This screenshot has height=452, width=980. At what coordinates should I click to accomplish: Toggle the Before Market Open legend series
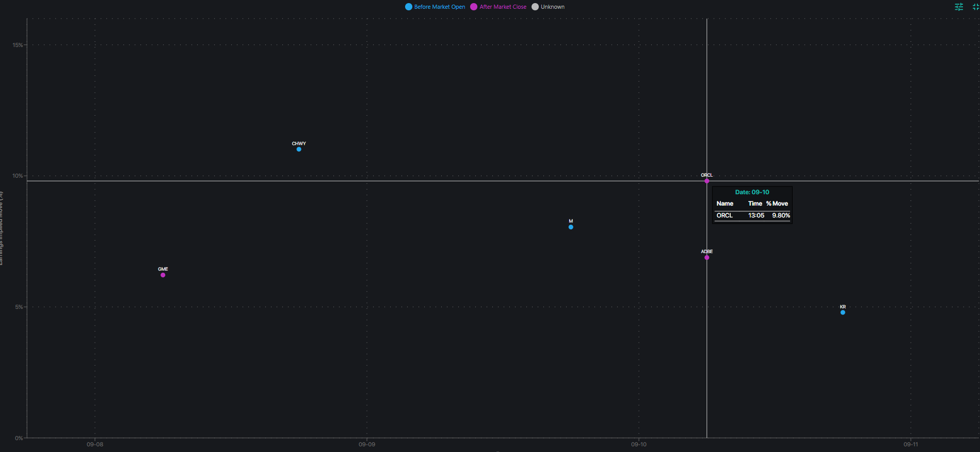pos(435,7)
